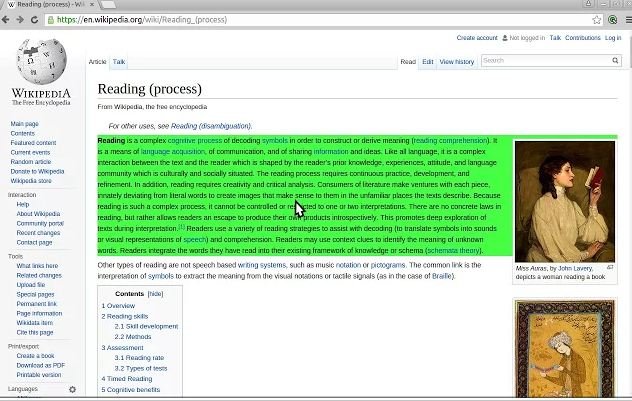Screen dimensions: 632x401
Task: Click footnote reference [1]
Action: click(182, 227)
